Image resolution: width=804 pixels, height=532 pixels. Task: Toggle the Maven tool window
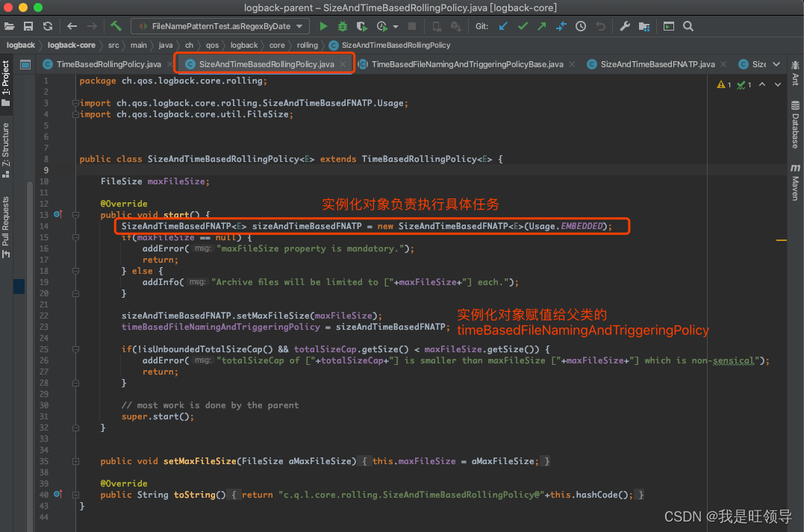point(795,182)
